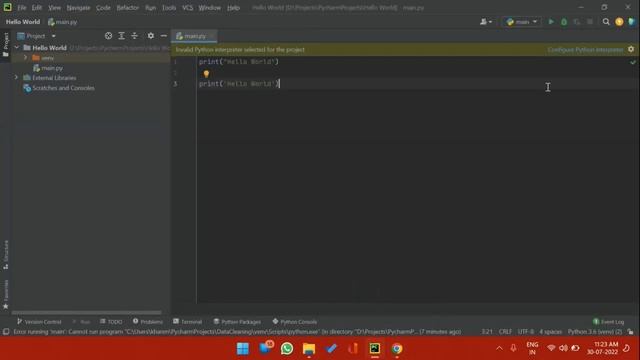The image size is (640, 360).
Task: Open the Run tool window tab
Action: coord(81,322)
